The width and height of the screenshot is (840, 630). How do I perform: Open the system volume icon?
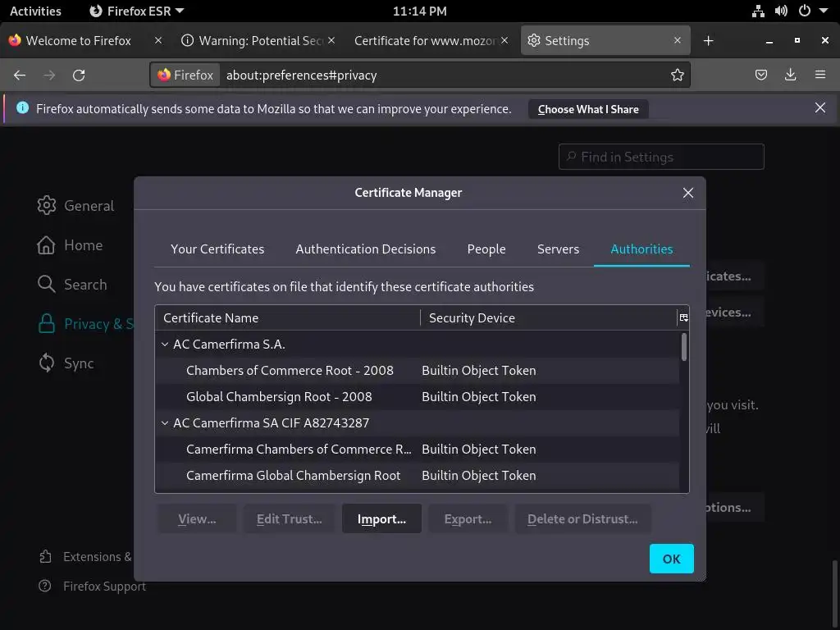pos(781,11)
